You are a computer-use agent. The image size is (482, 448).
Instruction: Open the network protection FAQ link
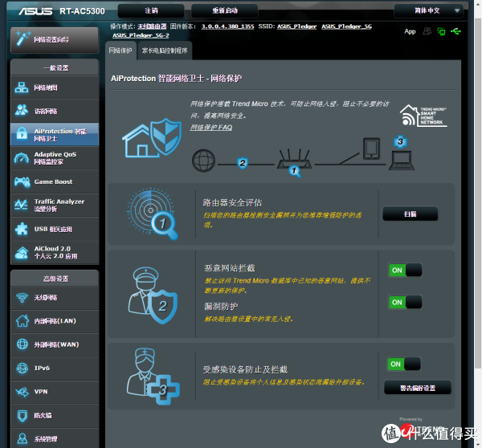(x=211, y=127)
